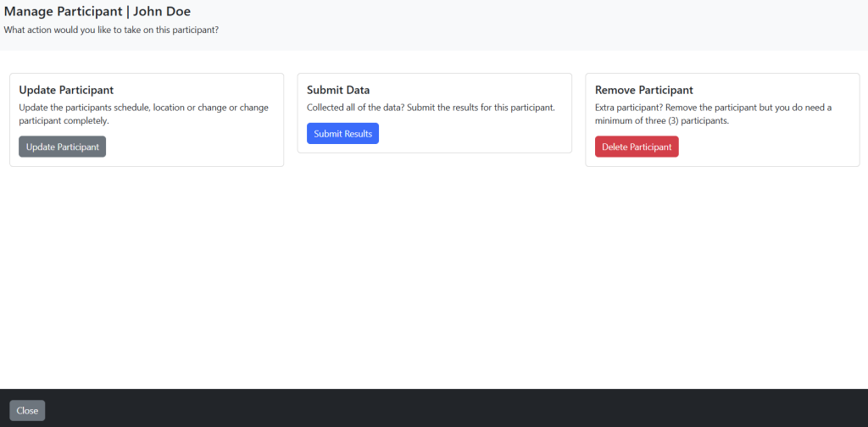Click the 'What action would you like' subtitle

[x=111, y=30]
